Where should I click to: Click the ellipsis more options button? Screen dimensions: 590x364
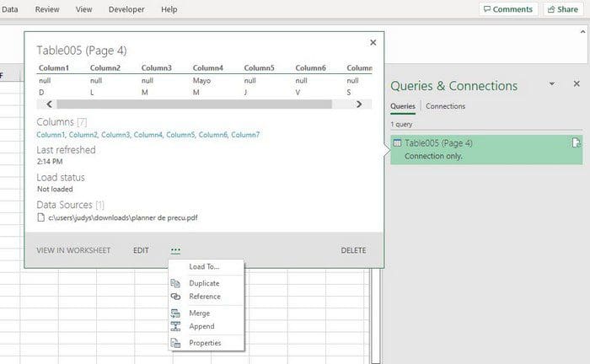(175, 250)
